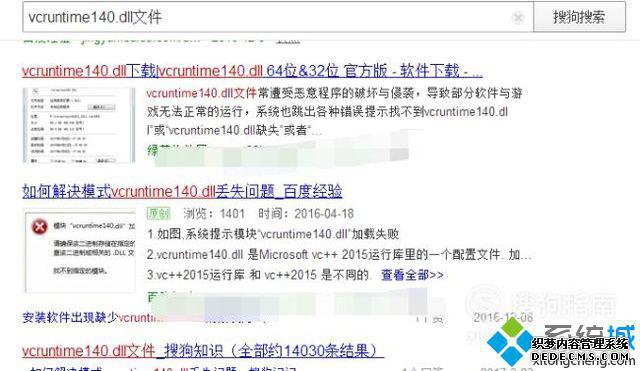Click the red error X icon in the thumbnail
This screenshot has height=371, width=640.
pyautogui.click(x=40, y=227)
